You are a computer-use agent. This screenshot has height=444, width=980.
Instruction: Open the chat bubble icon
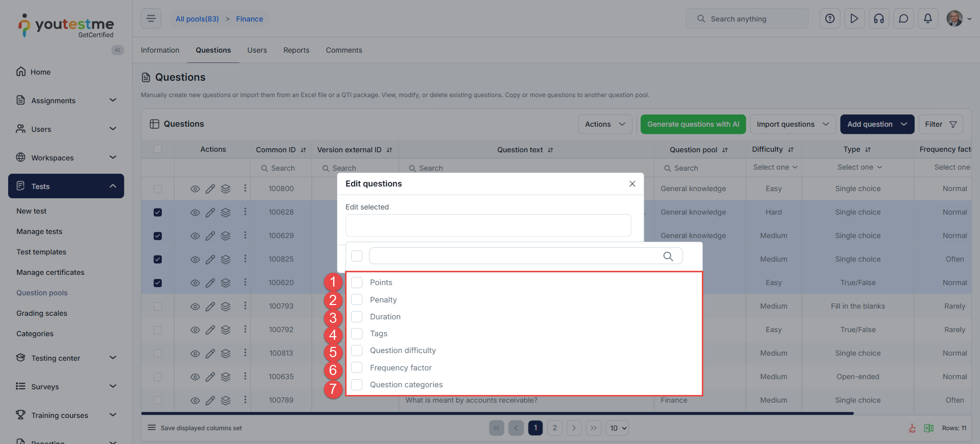click(903, 18)
